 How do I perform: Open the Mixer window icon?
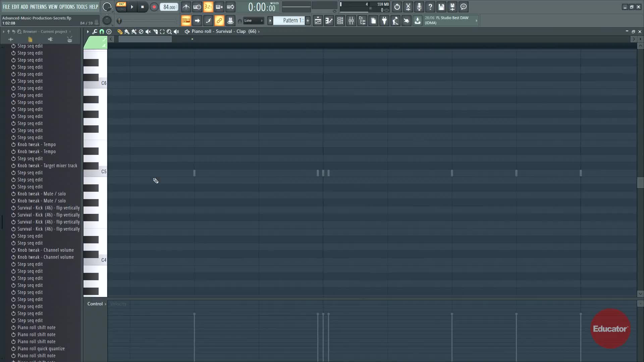coord(351,21)
